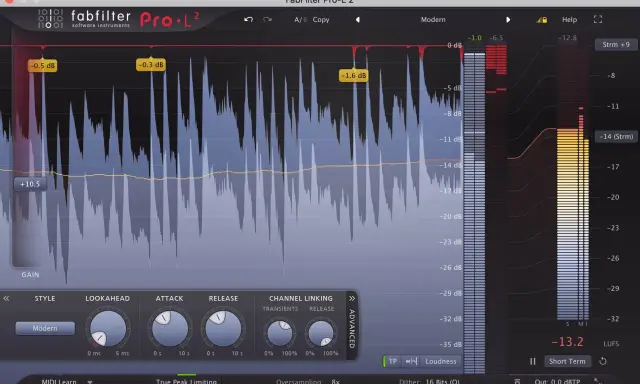The height and width of the screenshot is (384, 640).
Task: Open the Oversampling 8x selector
Action: 308,382
